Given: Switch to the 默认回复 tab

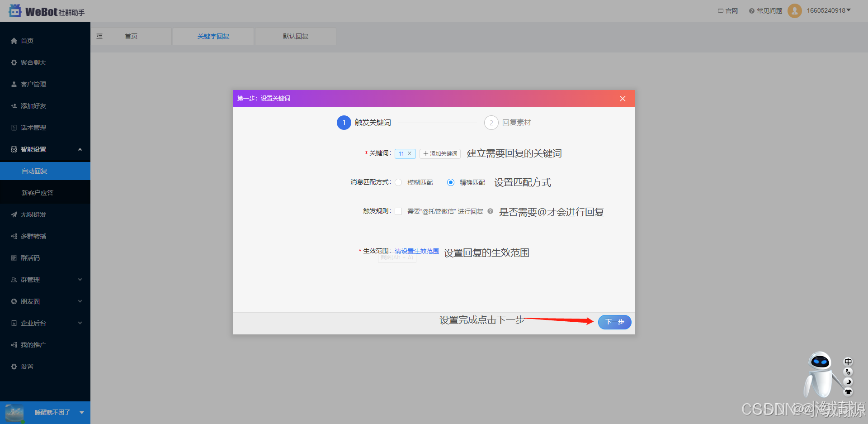Looking at the screenshot, I should pyautogui.click(x=295, y=36).
